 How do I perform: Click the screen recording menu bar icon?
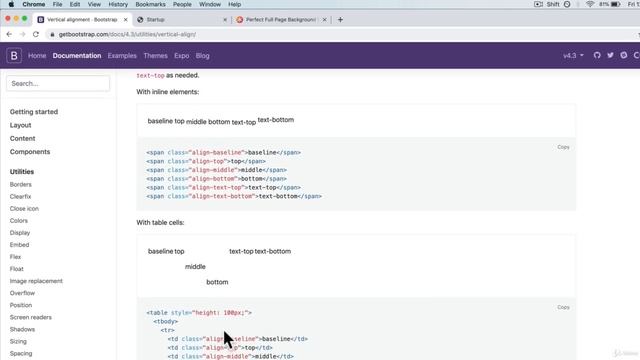click(538, 4)
